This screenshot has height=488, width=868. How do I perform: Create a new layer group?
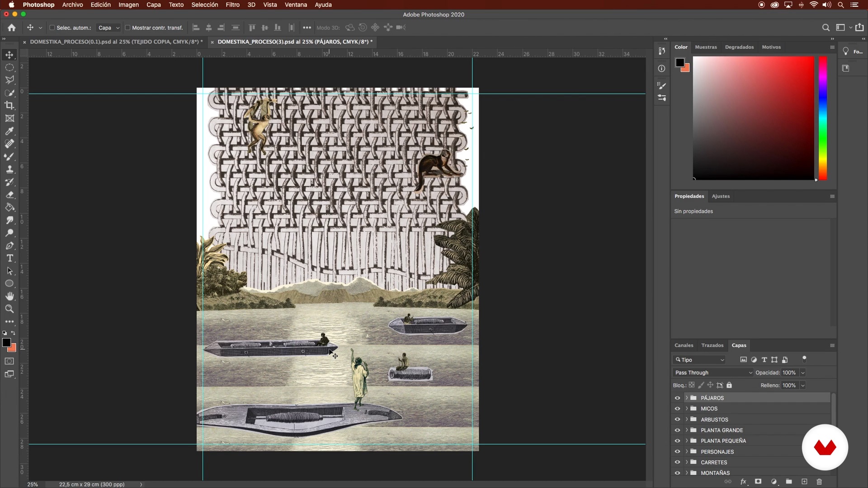[789, 482]
